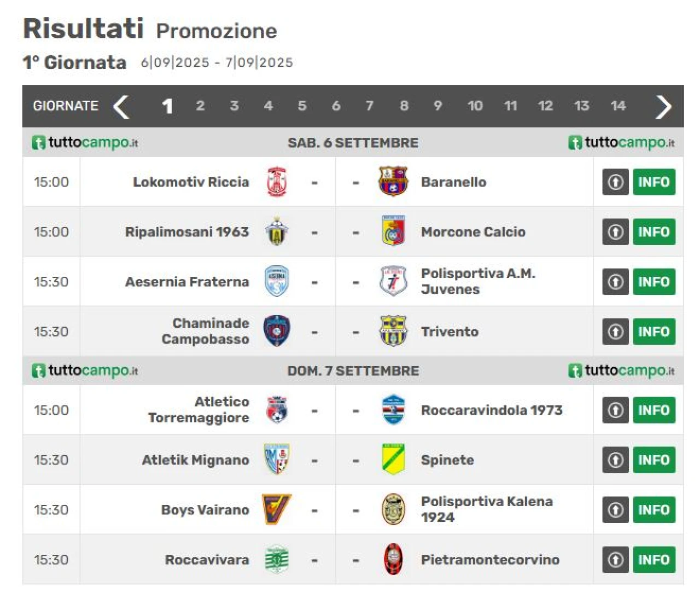This screenshot has width=700, height=592.
Task: Click the Pietramontecorvino team crest
Action: (x=393, y=559)
